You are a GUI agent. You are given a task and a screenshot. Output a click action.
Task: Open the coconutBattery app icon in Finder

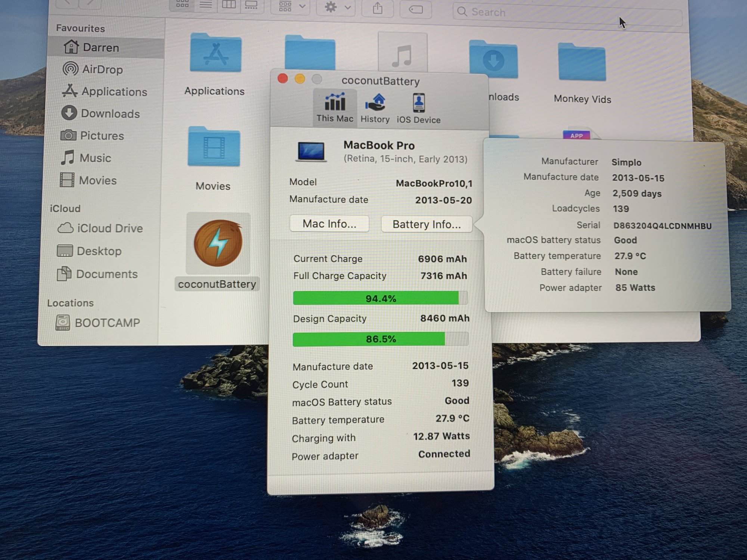[218, 243]
